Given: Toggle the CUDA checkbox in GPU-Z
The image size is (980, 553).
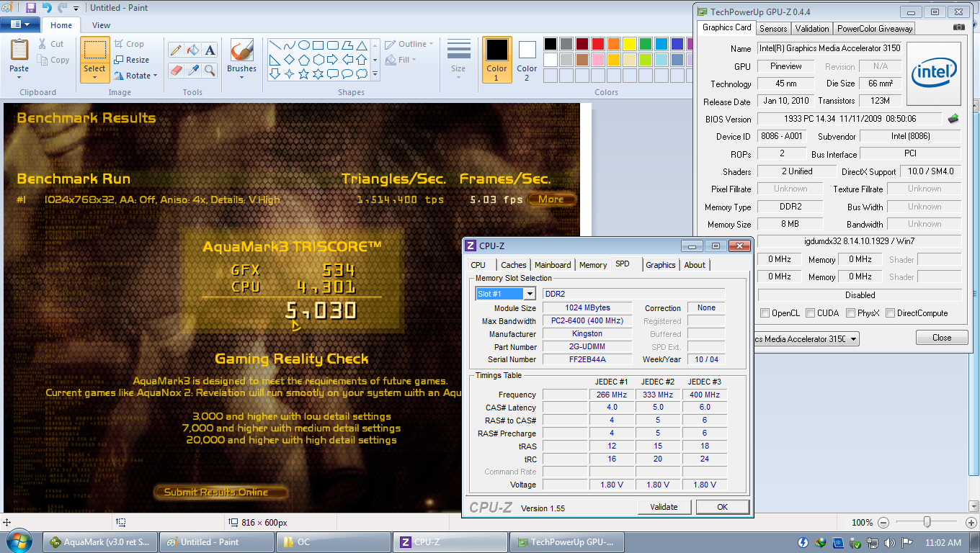Looking at the screenshot, I should click(811, 313).
